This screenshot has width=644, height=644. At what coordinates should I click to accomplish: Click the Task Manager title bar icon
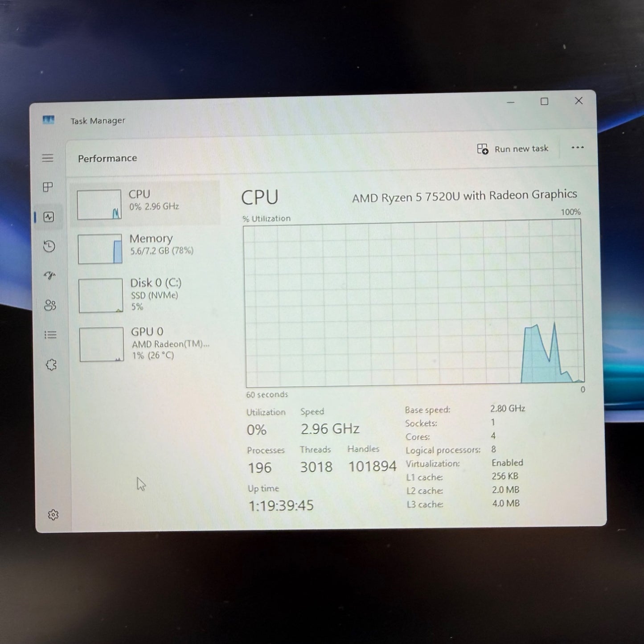pos(48,120)
